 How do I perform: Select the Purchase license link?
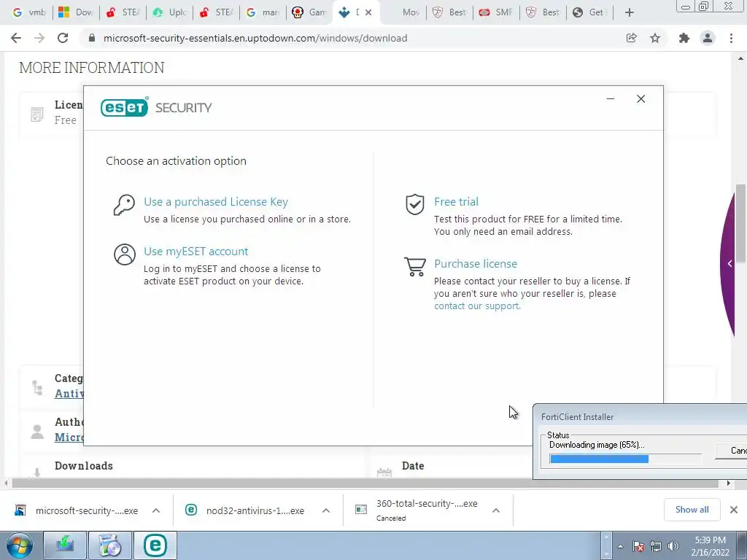point(476,264)
